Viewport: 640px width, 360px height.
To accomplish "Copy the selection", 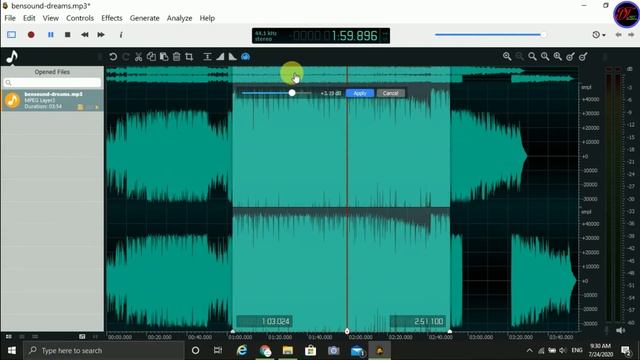I will (151, 57).
